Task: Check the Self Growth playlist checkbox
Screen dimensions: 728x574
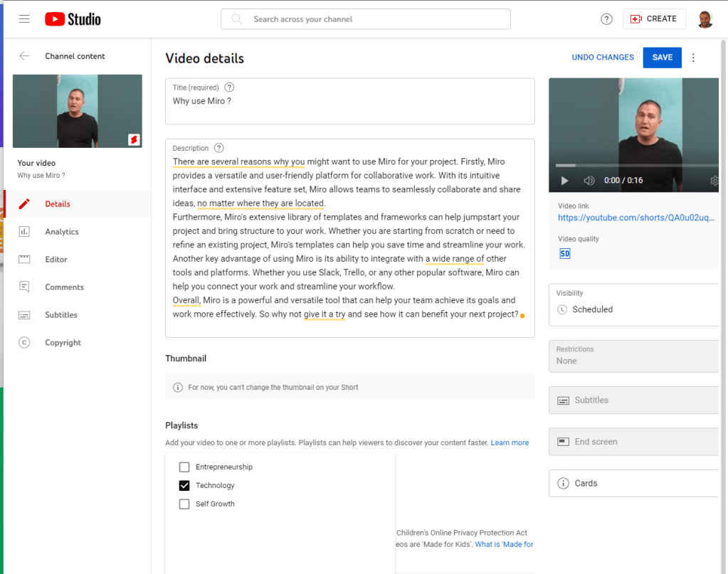Action: point(184,504)
